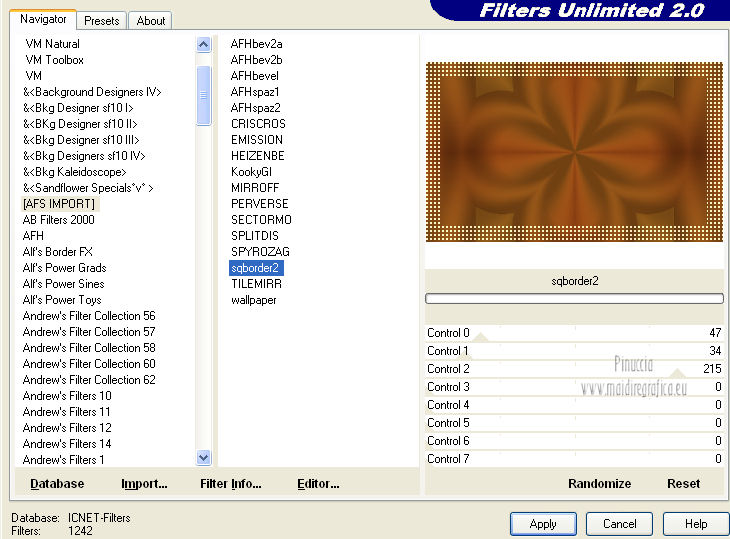The width and height of the screenshot is (730, 539).
Task: Open the About tab
Action: [150, 20]
